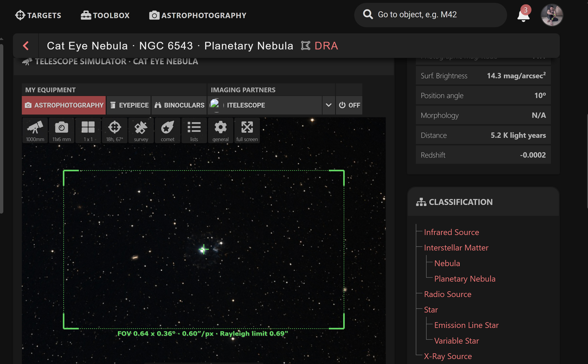588x364 pixels.
Task: Open the lists icon in the simulator toolbar
Action: [x=194, y=130]
